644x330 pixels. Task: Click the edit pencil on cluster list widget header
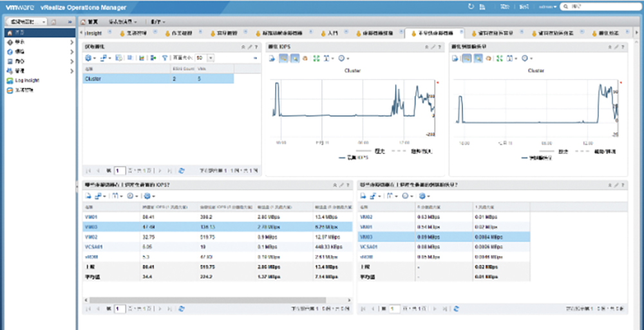[251, 47]
